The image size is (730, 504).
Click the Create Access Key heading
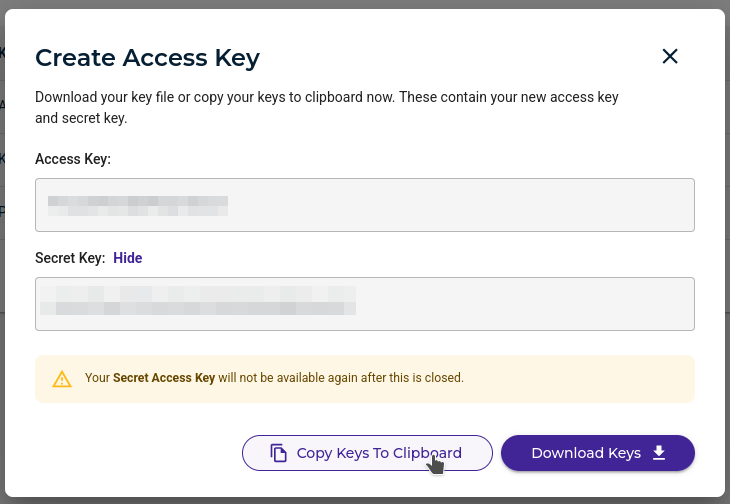[147, 57]
